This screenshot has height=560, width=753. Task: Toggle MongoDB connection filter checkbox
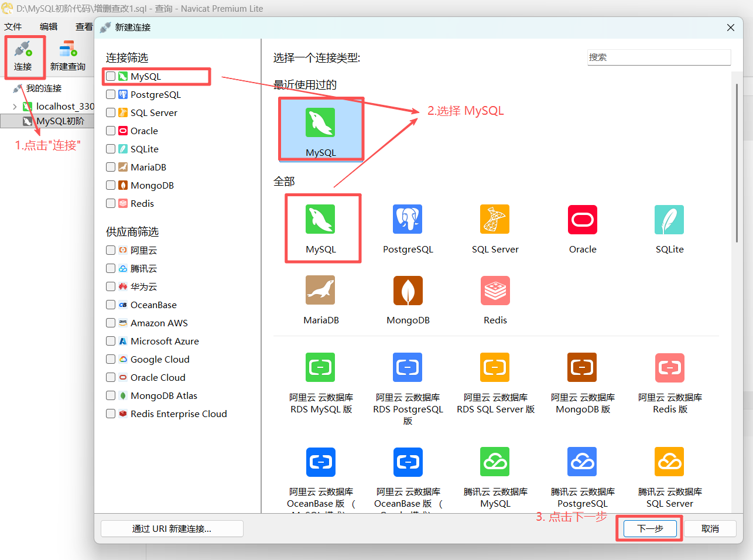(111, 185)
